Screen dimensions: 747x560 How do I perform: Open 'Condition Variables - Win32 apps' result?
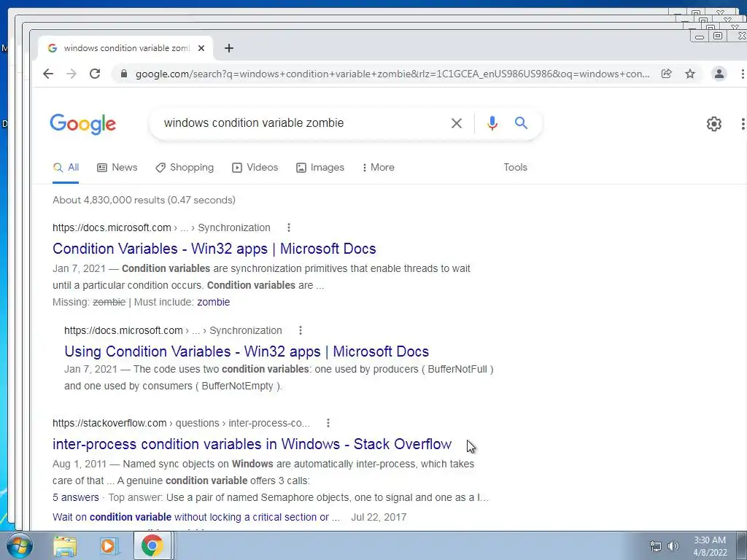coord(214,249)
